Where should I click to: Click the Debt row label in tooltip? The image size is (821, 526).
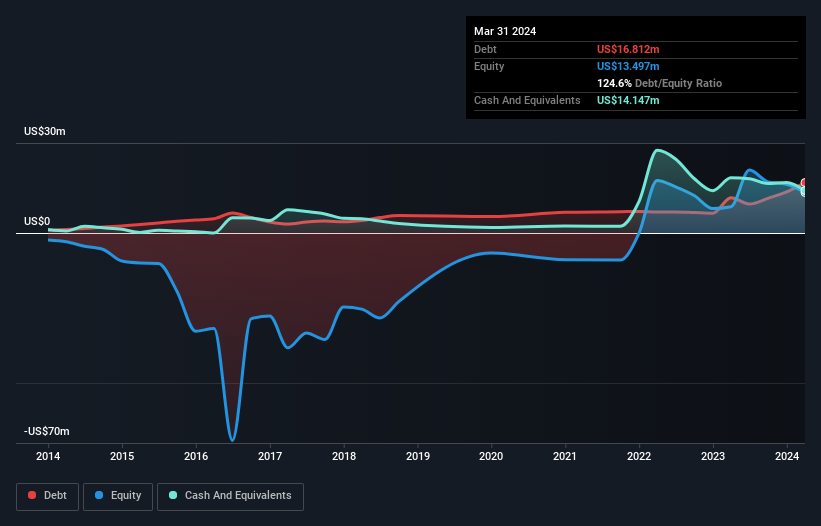(485, 49)
